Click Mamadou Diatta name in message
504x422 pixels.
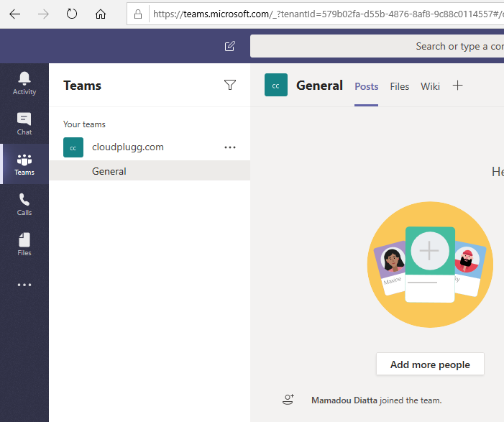coord(344,400)
